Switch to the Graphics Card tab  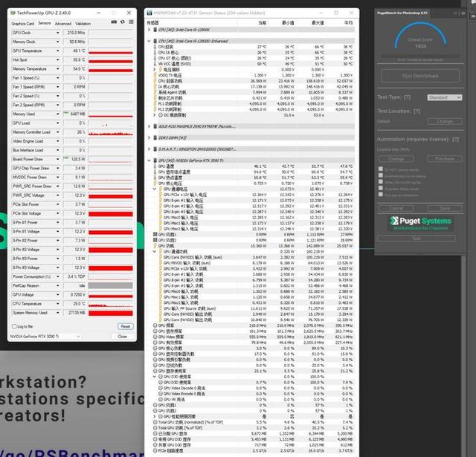[22, 23]
